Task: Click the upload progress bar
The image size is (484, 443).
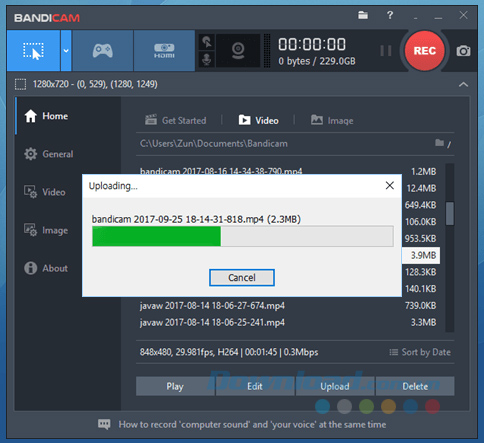Action: pyautogui.click(x=243, y=236)
